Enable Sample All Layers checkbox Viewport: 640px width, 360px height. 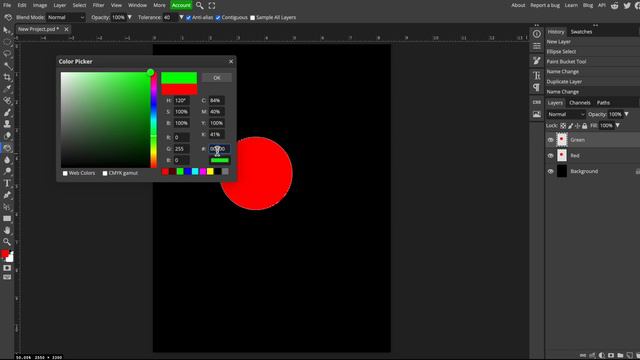tap(253, 18)
